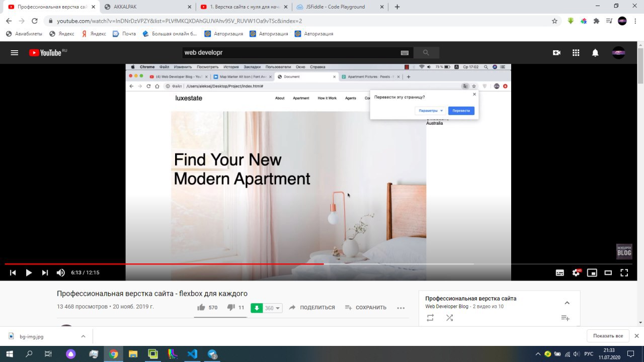
Task: Open the Chrome three-dot menu
Action: 635,21
